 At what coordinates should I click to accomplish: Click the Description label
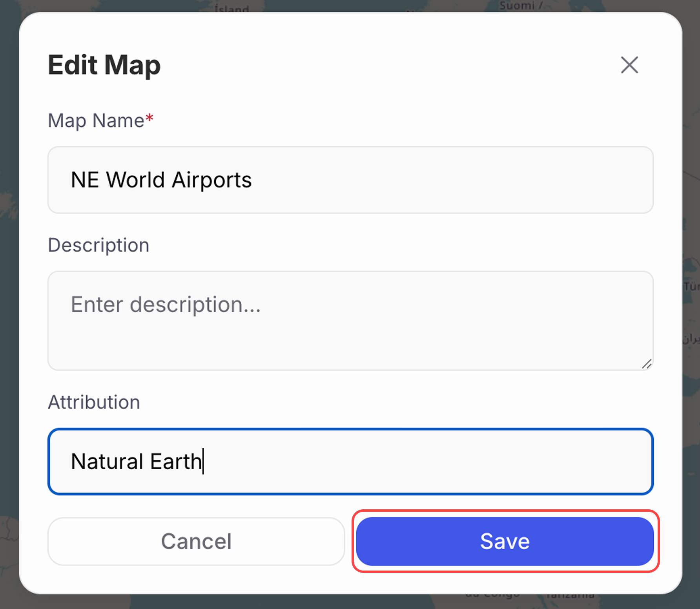[x=98, y=245]
